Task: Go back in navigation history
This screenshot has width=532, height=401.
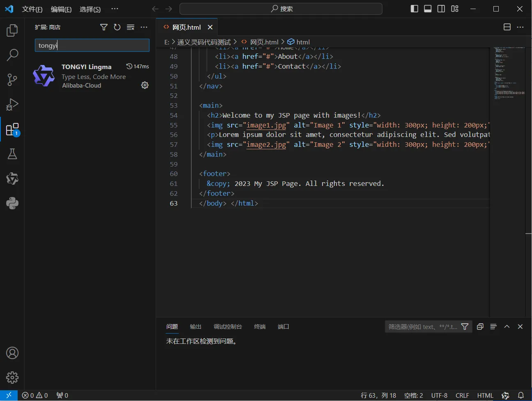Action: pyautogui.click(x=155, y=9)
